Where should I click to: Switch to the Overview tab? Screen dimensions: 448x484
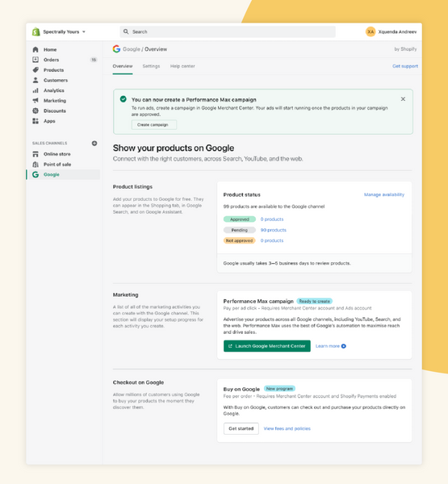[x=123, y=66]
